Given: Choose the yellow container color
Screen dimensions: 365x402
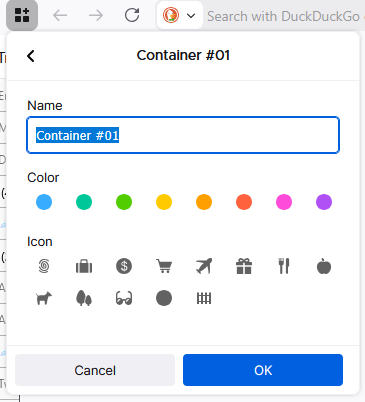Looking at the screenshot, I should click(164, 202).
